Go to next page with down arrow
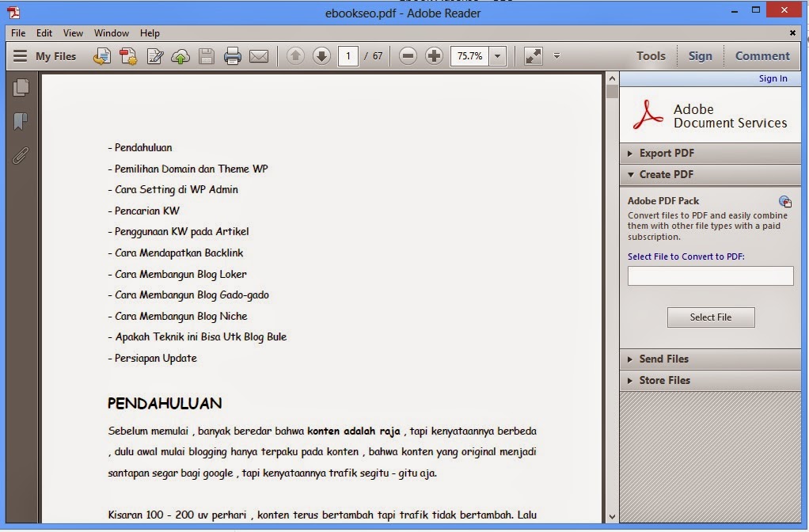 (x=321, y=55)
